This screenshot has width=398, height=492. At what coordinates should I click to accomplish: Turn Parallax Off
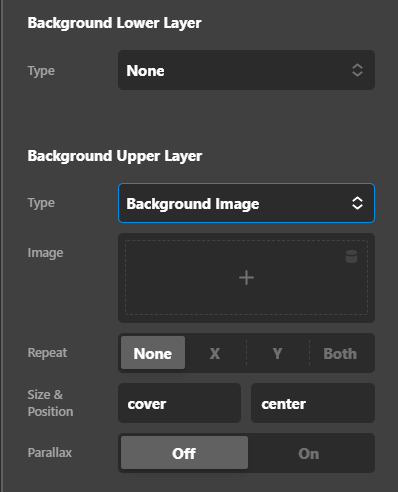[184, 453]
